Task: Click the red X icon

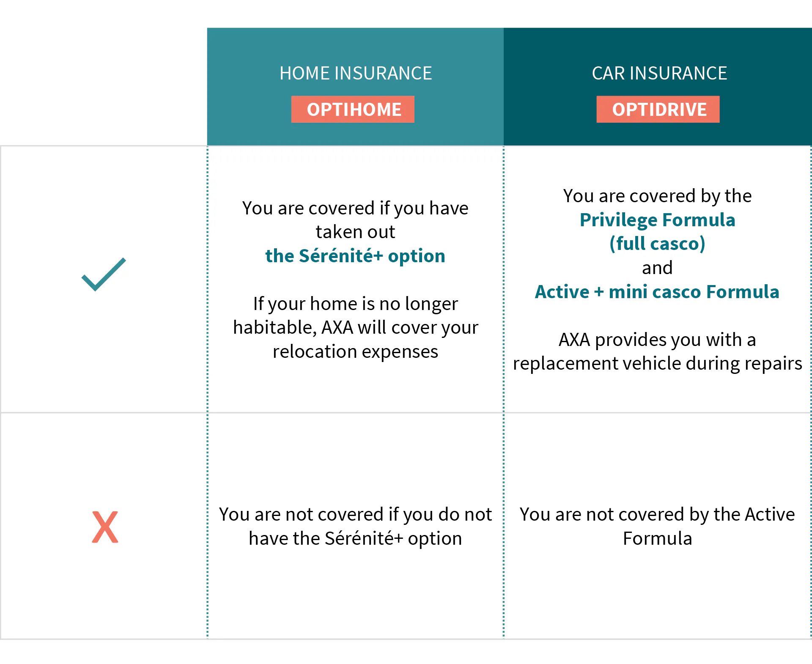Action: pyautogui.click(x=105, y=527)
